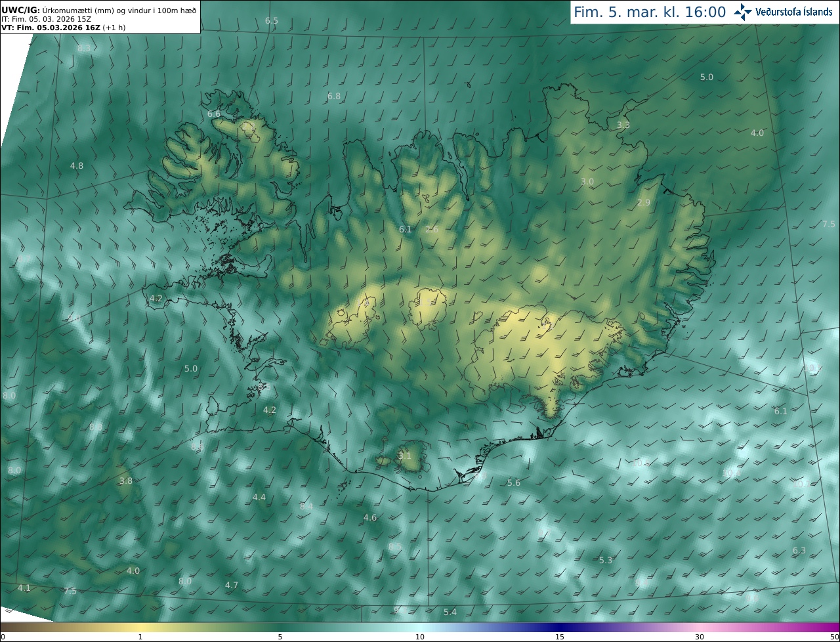Click the 3.0 value in the northeast highlands
Viewport: 840px width, 642px height.
(x=587, y=182)
